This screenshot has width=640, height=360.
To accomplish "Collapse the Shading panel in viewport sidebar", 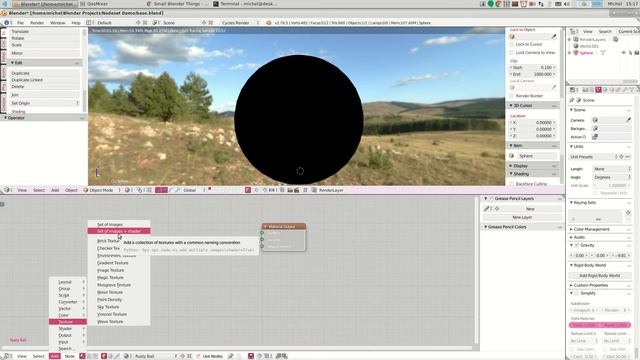I will coord(532,174).
